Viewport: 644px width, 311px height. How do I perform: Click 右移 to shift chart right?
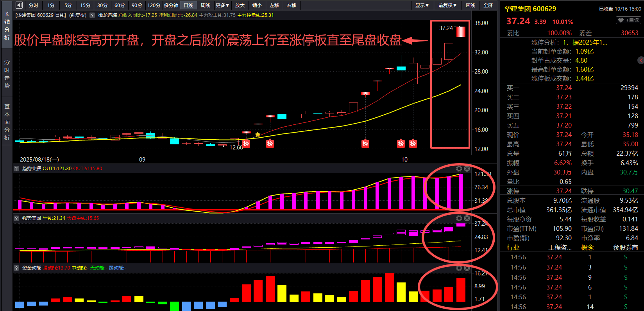click(x=292, y=5)
